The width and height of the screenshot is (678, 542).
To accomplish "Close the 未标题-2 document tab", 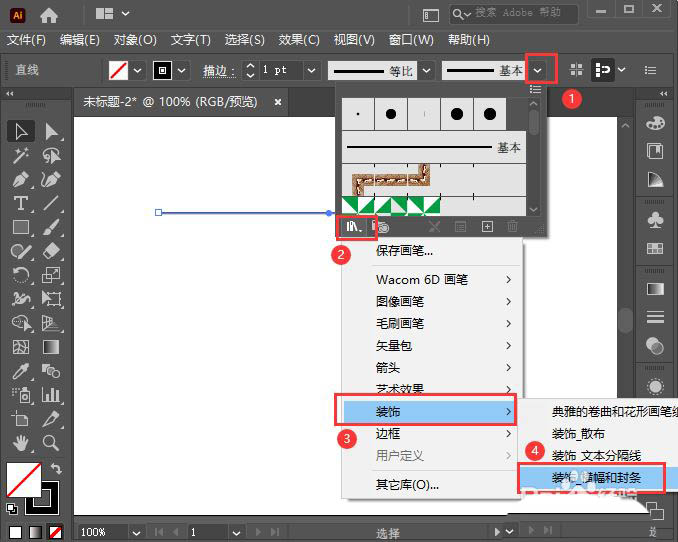I will (x=278, y=102).
